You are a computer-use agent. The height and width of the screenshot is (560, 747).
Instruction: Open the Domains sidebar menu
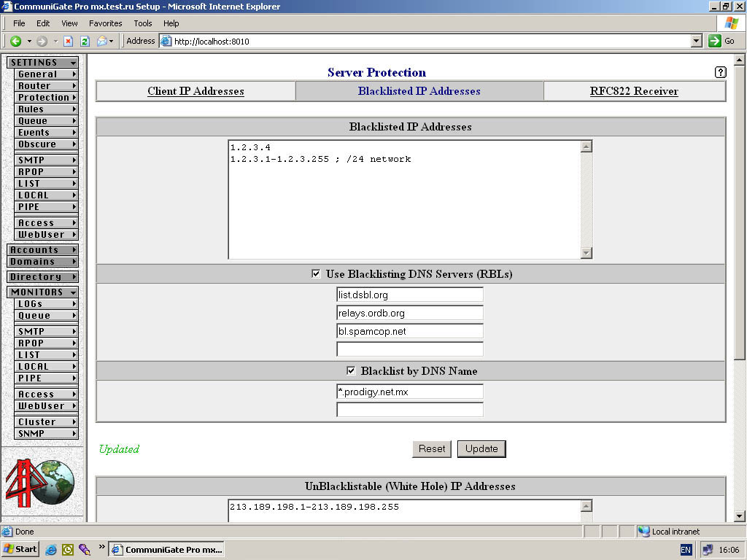pos(43,262)
